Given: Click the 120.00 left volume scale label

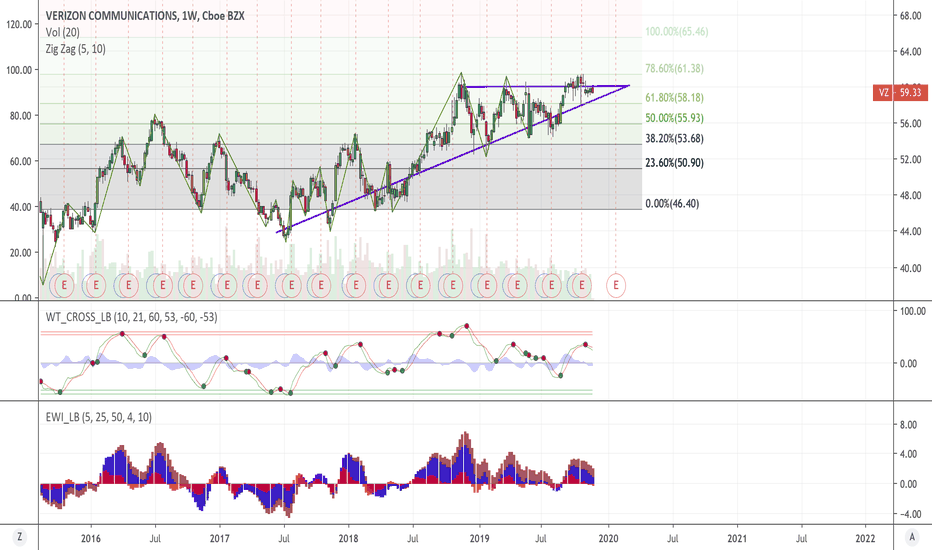Looking at the screenshot, I should point(20,24).
